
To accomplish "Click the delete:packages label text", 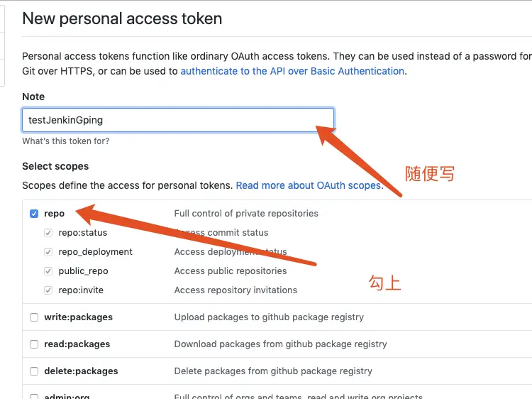I will click(81, 371).
